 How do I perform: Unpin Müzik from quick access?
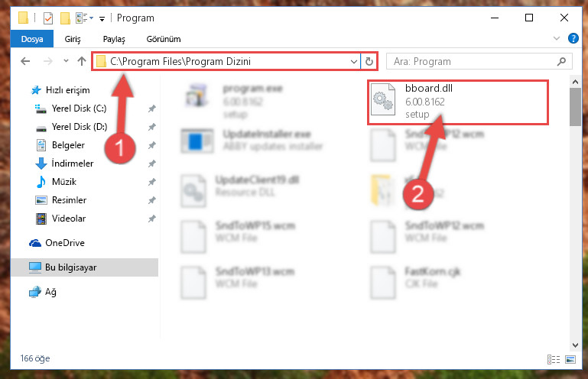(152, 182)
